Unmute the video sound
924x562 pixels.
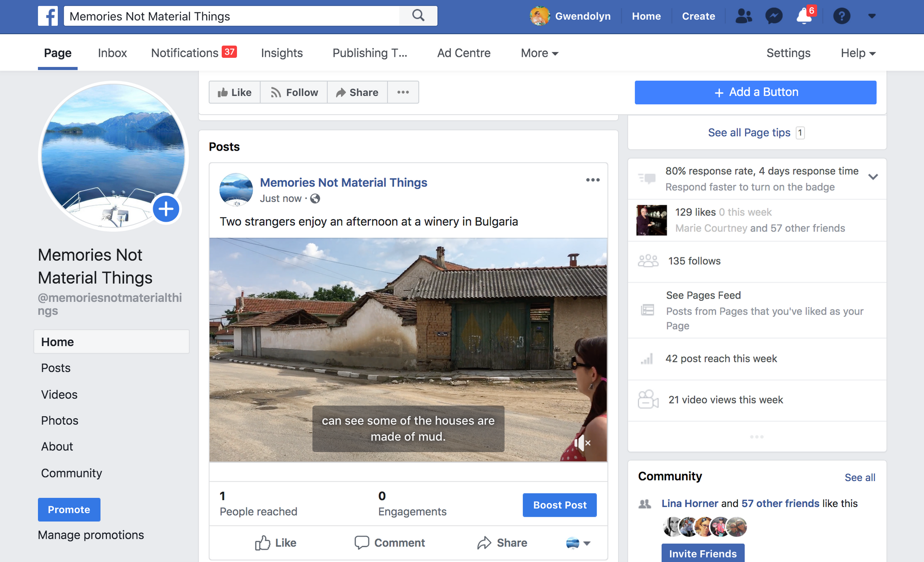582,443
